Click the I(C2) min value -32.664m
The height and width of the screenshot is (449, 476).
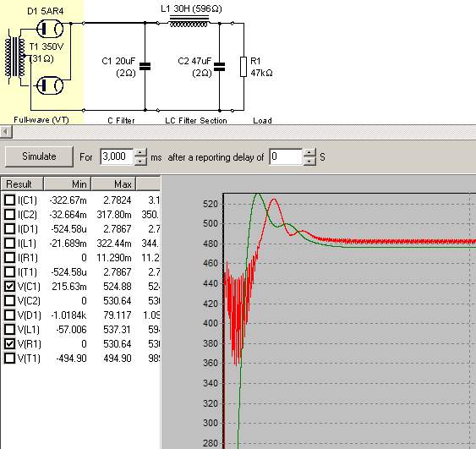coord(68,215)
